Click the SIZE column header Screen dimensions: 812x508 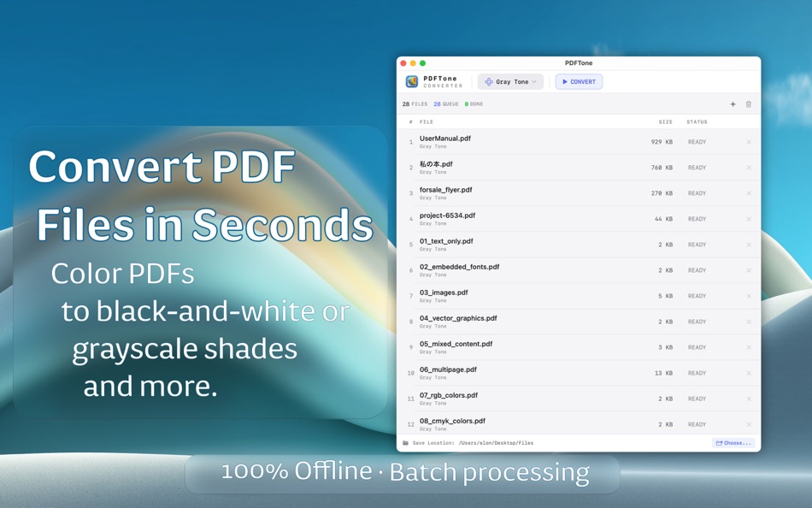click(x=666, y=121)
